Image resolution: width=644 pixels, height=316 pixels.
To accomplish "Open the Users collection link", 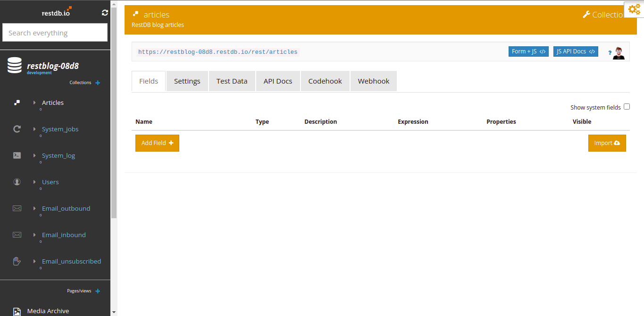I will pyautogui.click(x=50, y=182).
